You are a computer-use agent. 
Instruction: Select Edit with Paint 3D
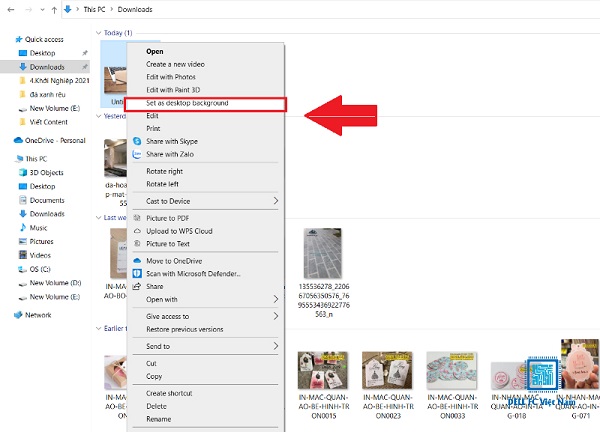point(173,90)
